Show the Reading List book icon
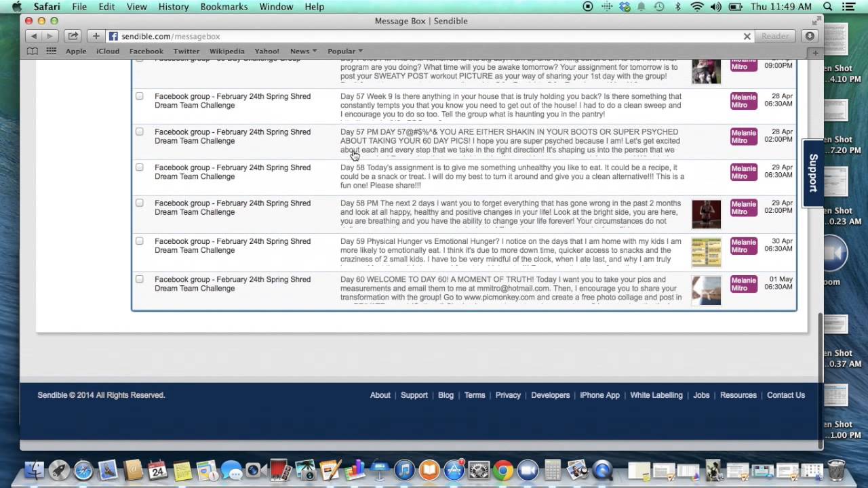 33,51
